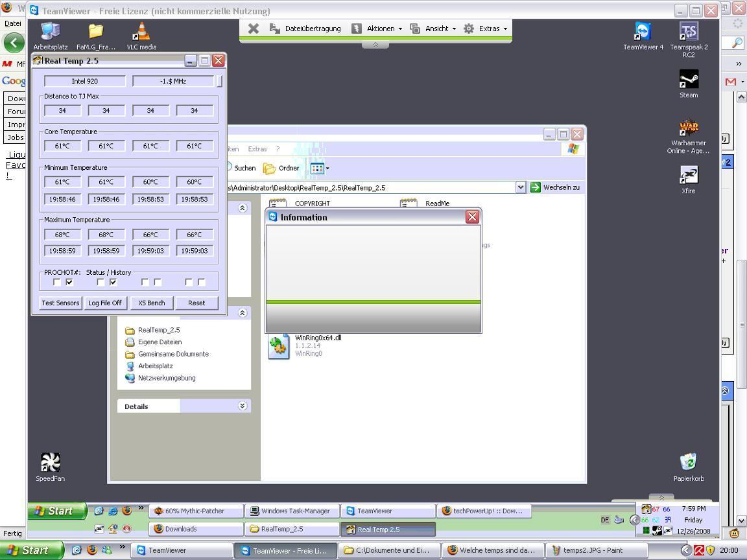This screenshot has height=560, width=747.
Task: Open Ansicht menu in TeamViewer toolbar
Action: 433,29
